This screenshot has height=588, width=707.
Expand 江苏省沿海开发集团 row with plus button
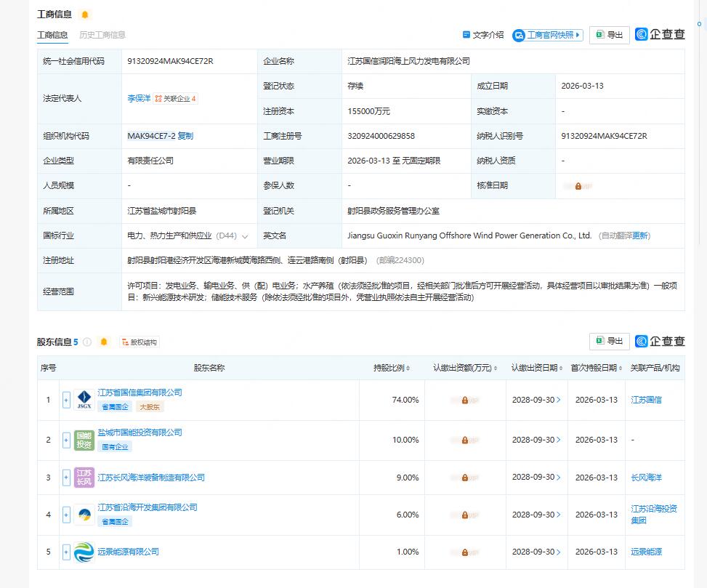click(x=66, y=515)
